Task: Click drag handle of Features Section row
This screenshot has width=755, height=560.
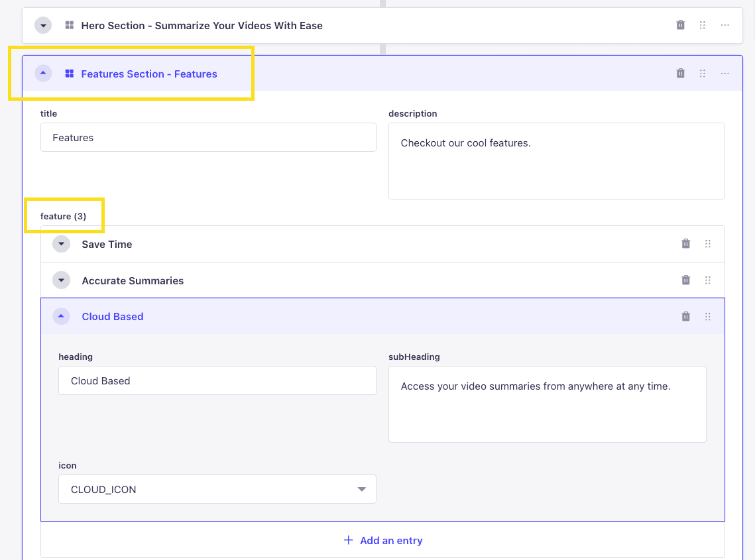Action: point(703,73)
